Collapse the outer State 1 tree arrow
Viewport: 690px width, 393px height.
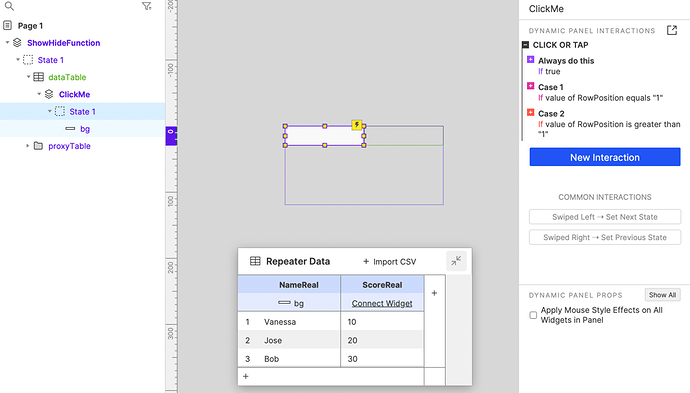[18, 59]
